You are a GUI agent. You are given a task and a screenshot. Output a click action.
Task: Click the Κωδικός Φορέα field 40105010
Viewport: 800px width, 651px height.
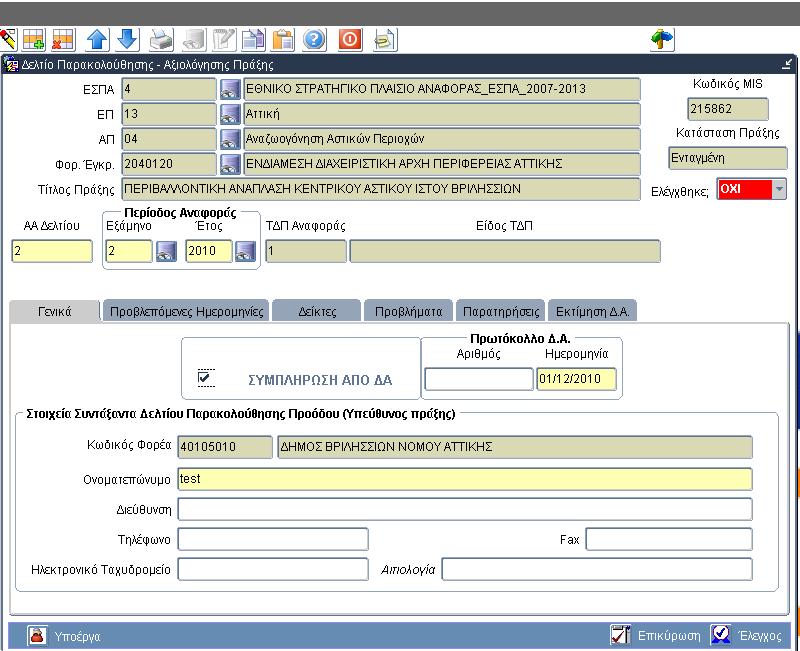(x=225, y=447)
